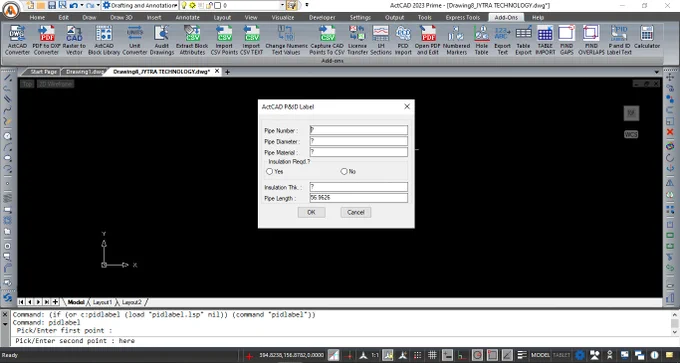Viewport: 680px width, 363px height.
Task: Run the FIND GAPS tool
Action: coord(566,40)
